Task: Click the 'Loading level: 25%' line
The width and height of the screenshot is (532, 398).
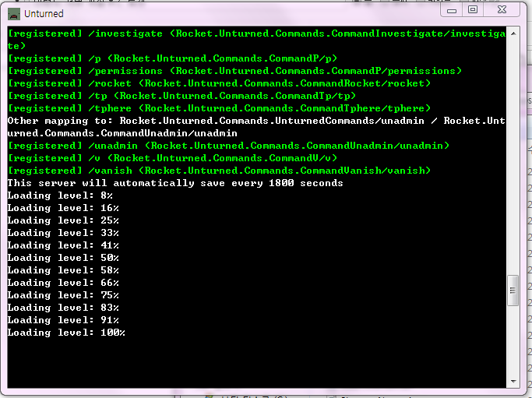Action: [63, 220]
